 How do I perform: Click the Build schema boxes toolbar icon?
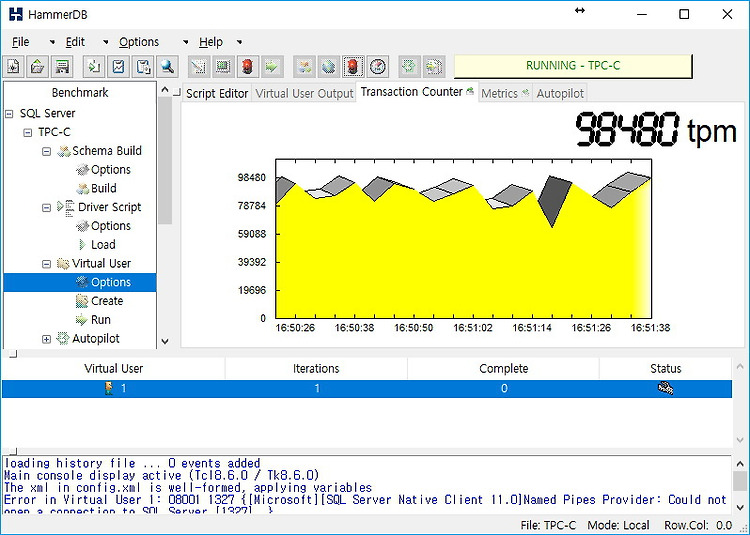coord(304,66)
